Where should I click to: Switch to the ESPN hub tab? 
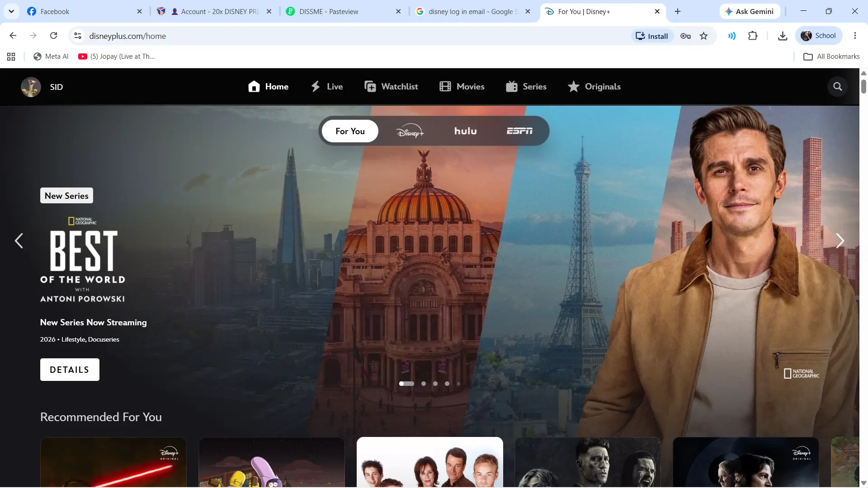click(x=519, y=131)
